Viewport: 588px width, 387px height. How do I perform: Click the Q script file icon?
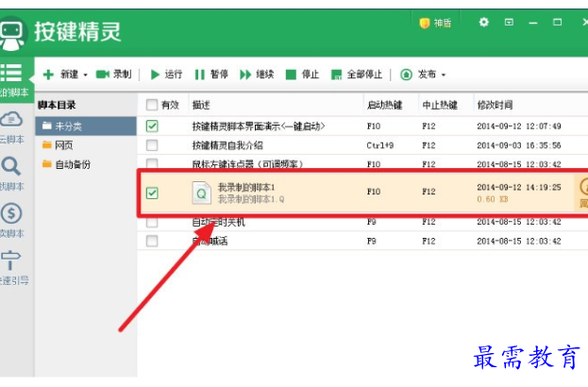[x=201, y=193]
